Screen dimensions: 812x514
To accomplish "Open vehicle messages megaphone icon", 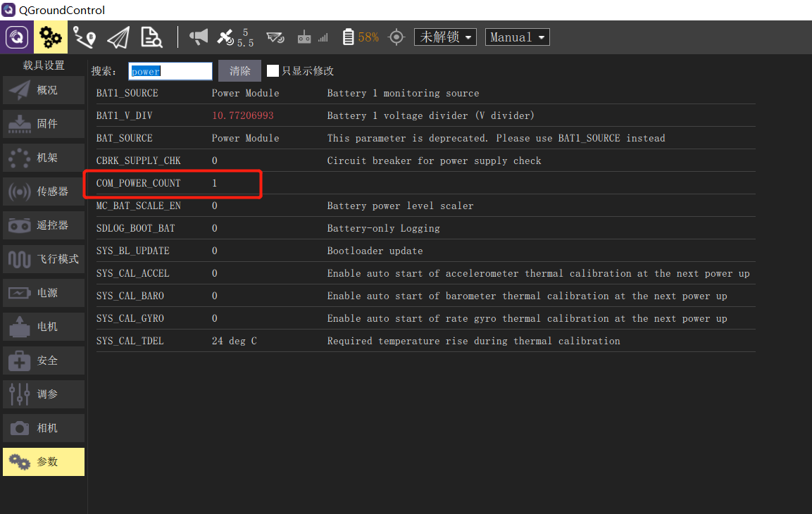I will [198, 37].
